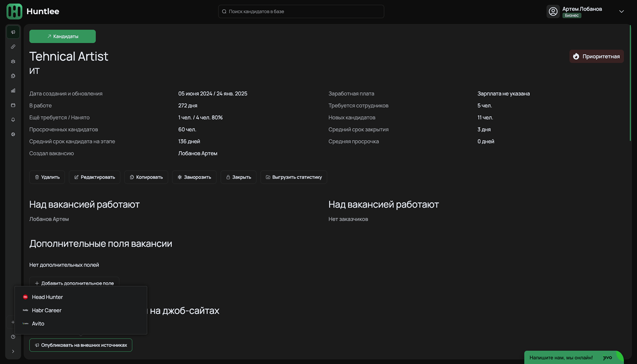Select Avito from the publish menu

point(38,323)
